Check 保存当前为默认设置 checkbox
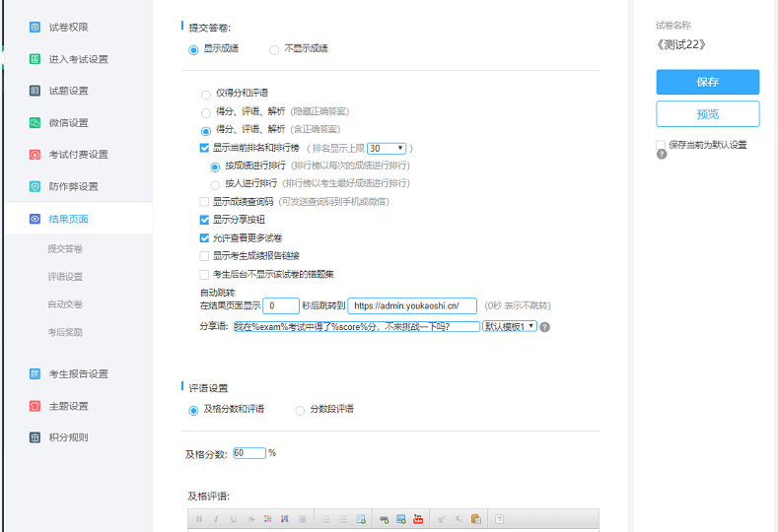Viewport: 778px width, 532px height. pos(661,145)
